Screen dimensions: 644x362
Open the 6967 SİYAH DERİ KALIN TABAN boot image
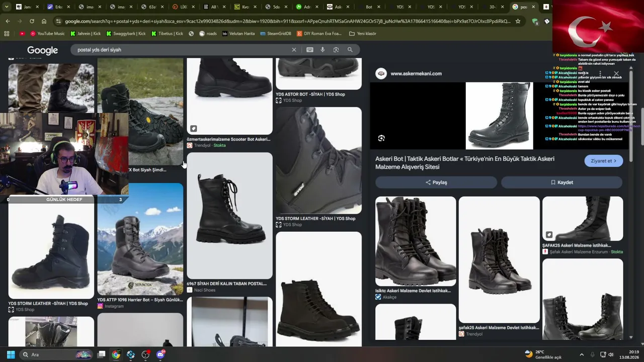click(229, 216)
